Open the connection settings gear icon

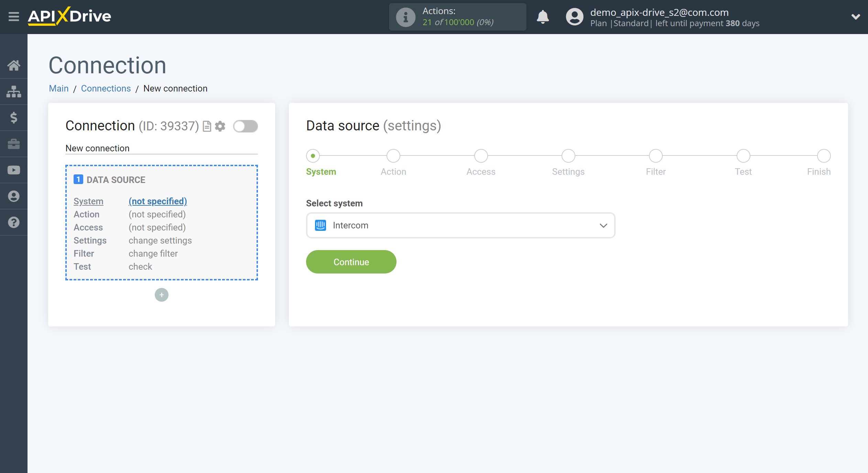[220, 126]
